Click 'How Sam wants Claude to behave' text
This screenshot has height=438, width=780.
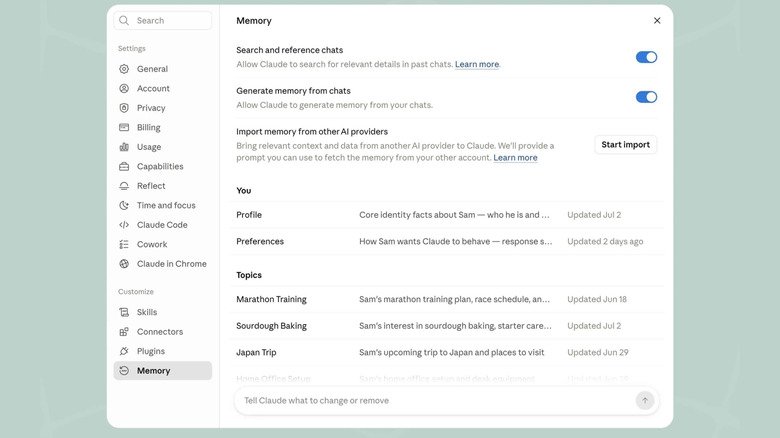[x=456, y=241]
